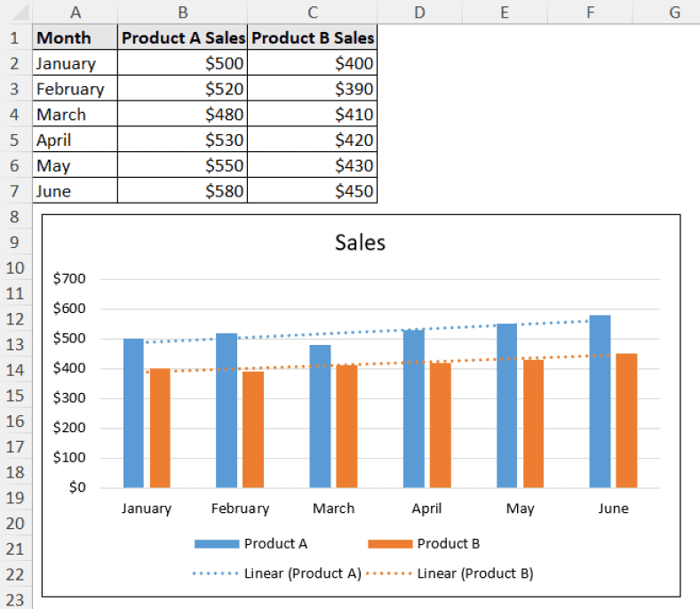Screen dimensions: 700x609
Task: Click the Product A Sales header cell
Action: pyautogui.click(x=182, y=38)
